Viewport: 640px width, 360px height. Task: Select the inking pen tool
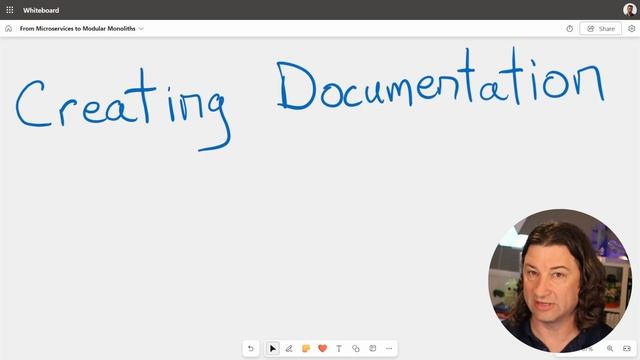pos(289,349)
